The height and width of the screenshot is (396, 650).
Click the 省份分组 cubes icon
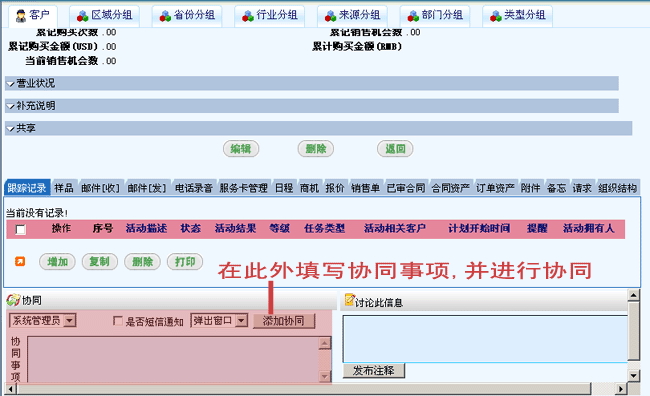point(165,16)
